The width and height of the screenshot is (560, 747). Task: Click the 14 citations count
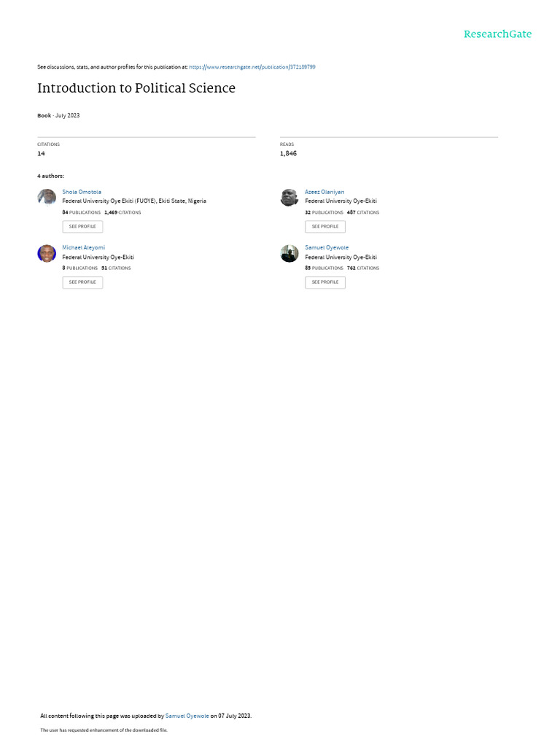tap(41, 153)
